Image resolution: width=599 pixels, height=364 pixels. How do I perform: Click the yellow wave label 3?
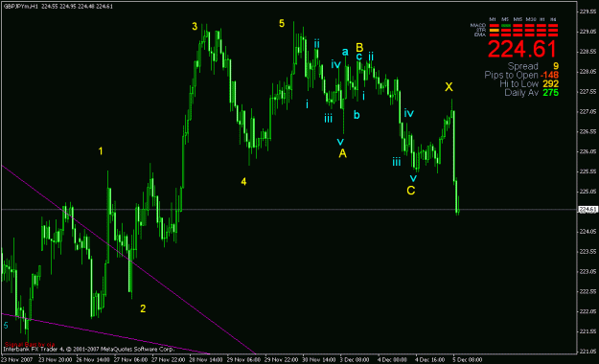[195, 27]
